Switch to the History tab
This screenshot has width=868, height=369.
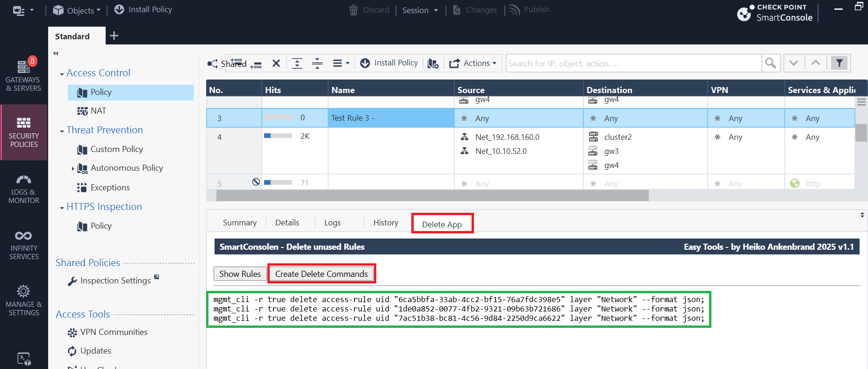tap(386, 223)
